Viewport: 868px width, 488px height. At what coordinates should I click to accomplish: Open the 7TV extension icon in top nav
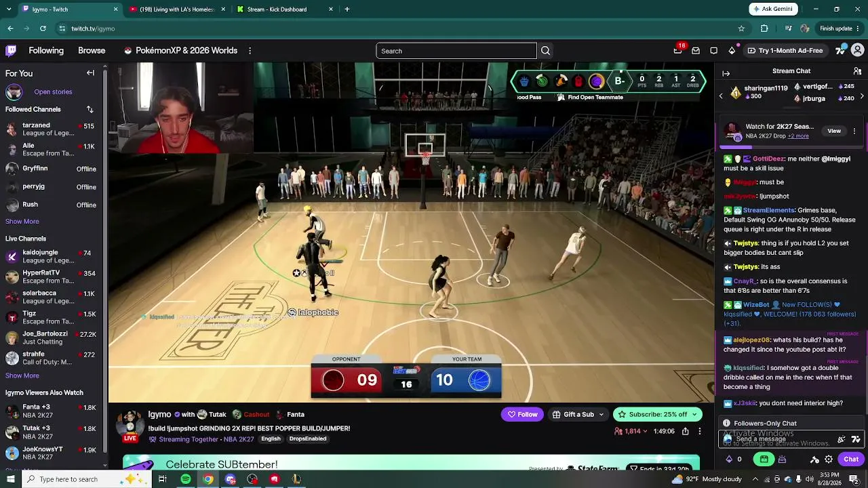tap(841, 51)
